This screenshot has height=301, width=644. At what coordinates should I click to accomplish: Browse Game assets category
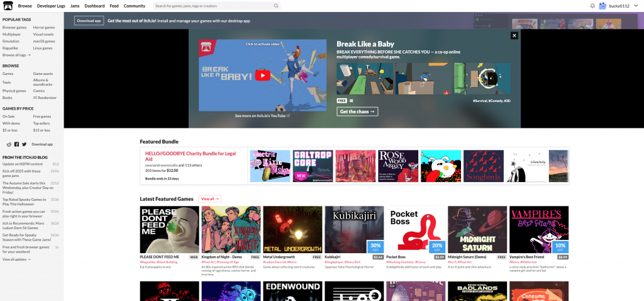coord(43,74)
